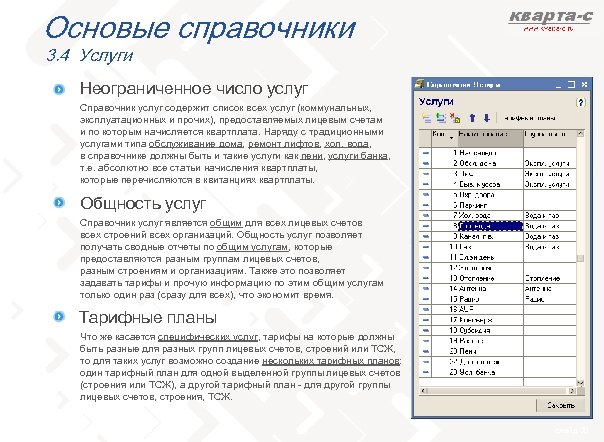Click the group cell in the Обсл. дома row

click(x=550, y=163)
